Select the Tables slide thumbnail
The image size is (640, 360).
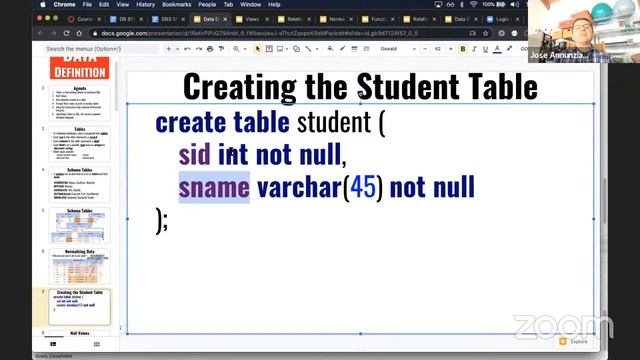click(x=80, y=144)
